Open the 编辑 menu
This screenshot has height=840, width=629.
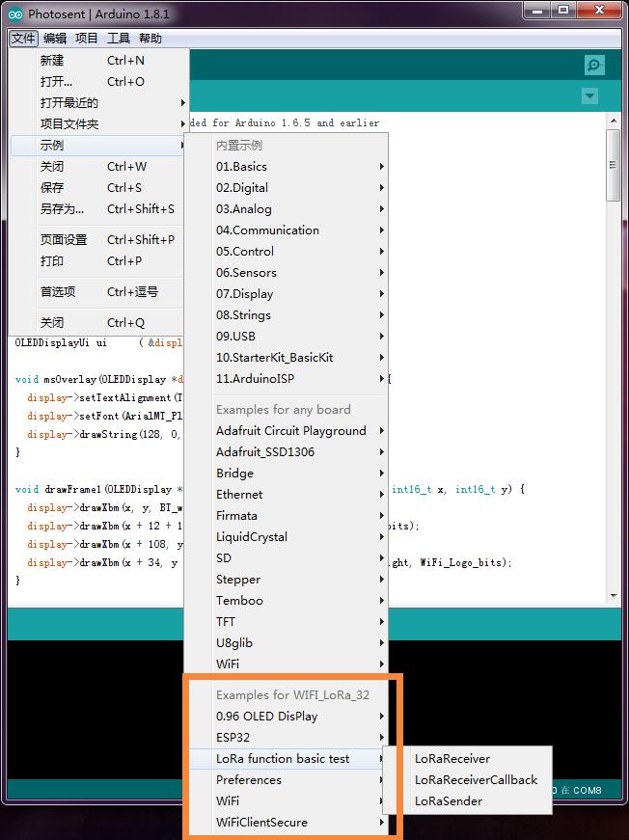pyautogui.click(x=55, y=39)
